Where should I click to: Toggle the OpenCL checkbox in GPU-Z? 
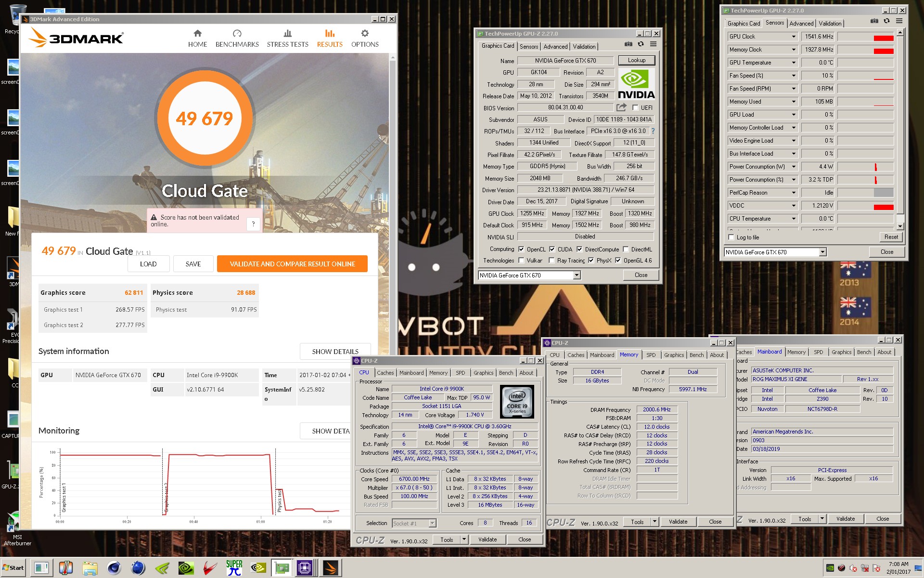pos(521,250)
